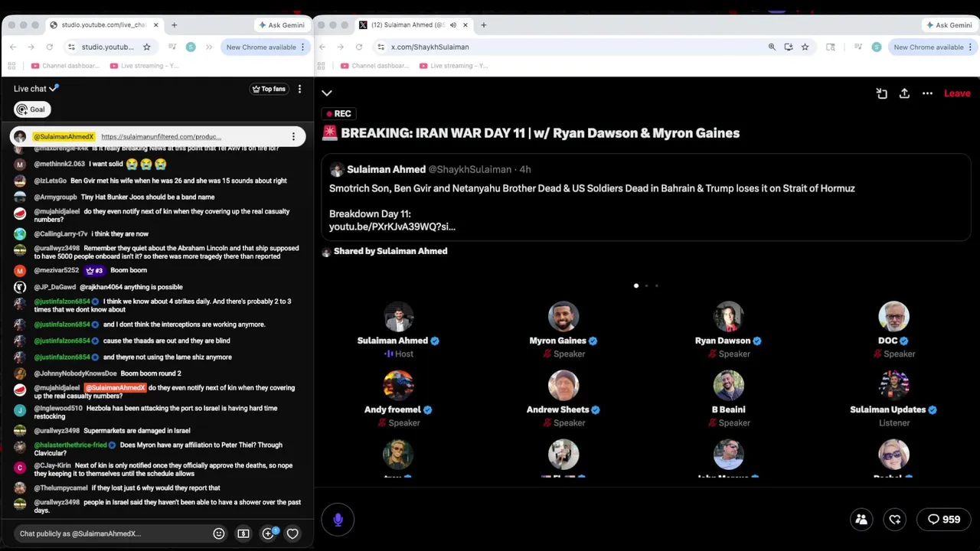The height and width of the screenshot is (551, 980).
Task: Select Andy froemel speaker avatar
Action: click(398, 386)
